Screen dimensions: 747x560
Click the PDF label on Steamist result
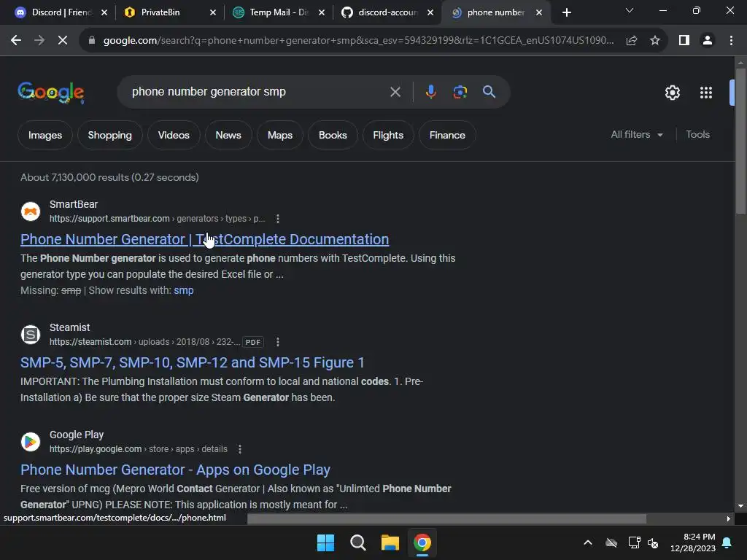pyautogui.click(x=253, y=342)
